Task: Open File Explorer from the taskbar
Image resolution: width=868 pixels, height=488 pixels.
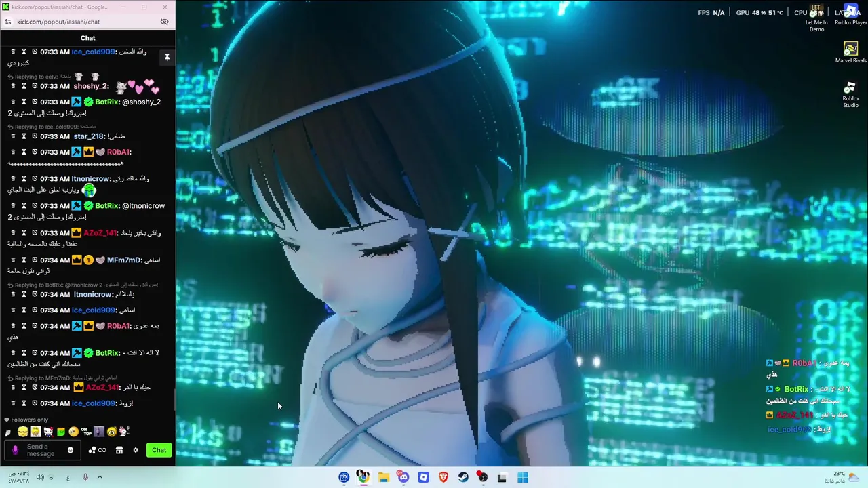Action: click(x=383, y=477)
